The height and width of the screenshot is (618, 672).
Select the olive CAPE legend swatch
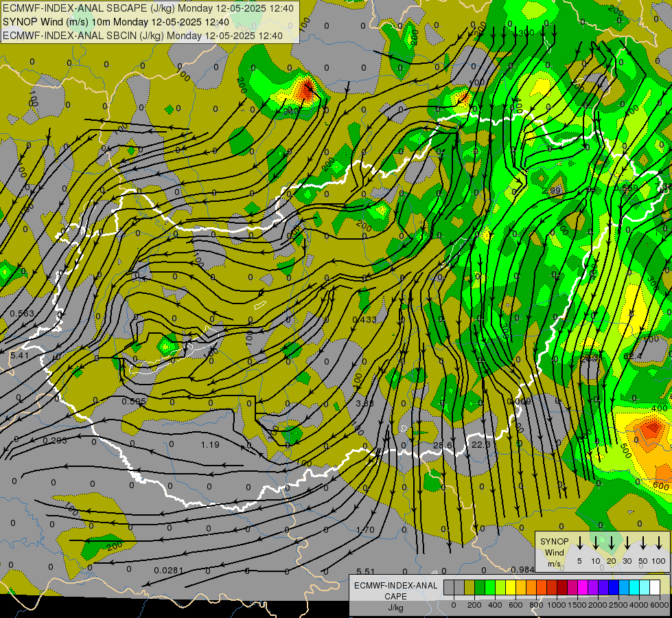tap(470, 588)
